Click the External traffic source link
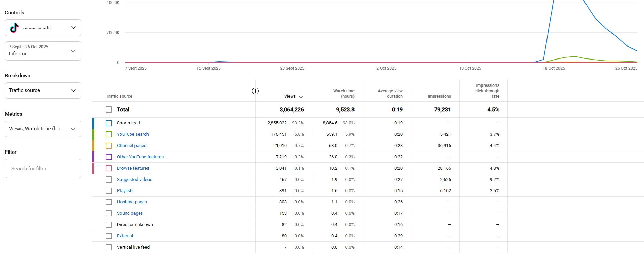 click(x=125, y=236)
